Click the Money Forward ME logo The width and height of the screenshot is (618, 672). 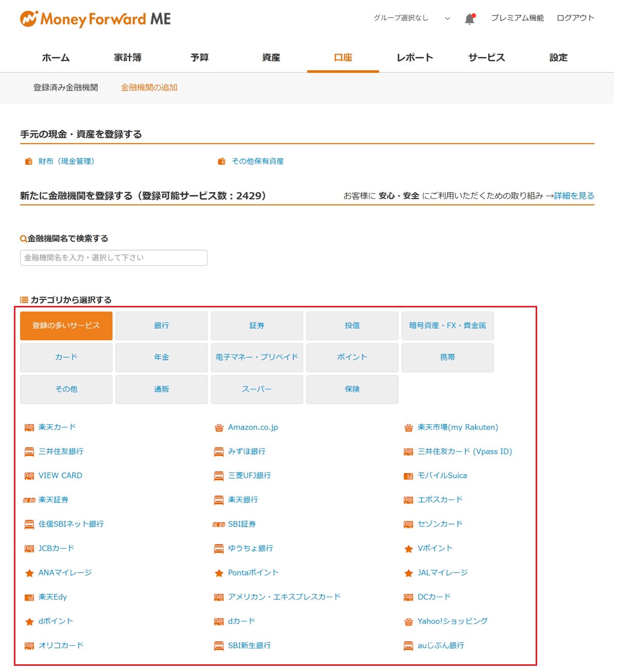pos(95,19)
